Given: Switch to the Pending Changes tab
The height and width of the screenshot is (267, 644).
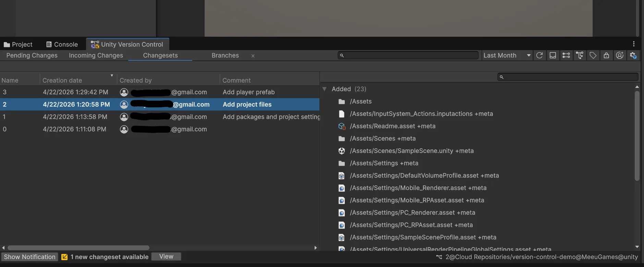Looking at the screenshot, I should (32, 55).
